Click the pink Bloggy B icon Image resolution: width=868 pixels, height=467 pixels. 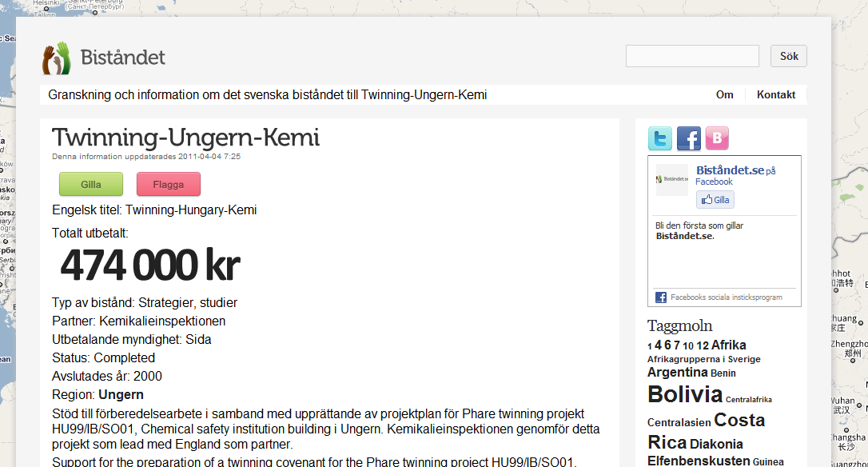point(717,138)
